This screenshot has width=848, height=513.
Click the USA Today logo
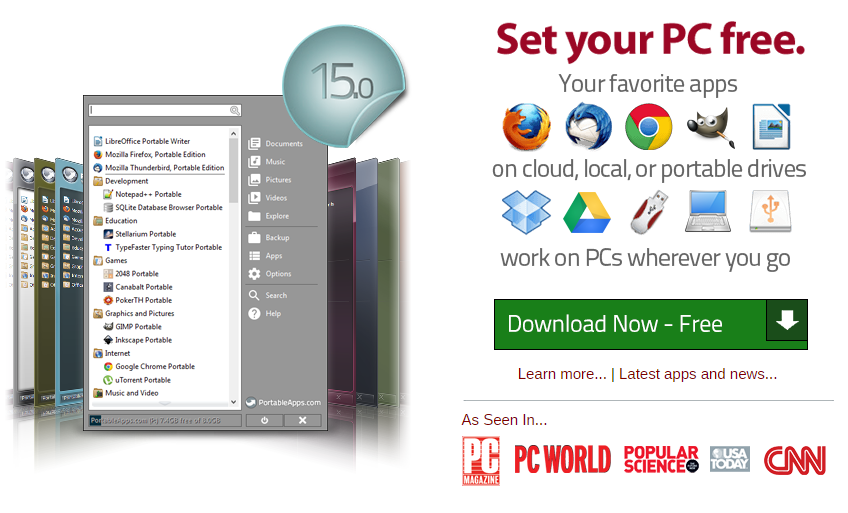[730, 459]
